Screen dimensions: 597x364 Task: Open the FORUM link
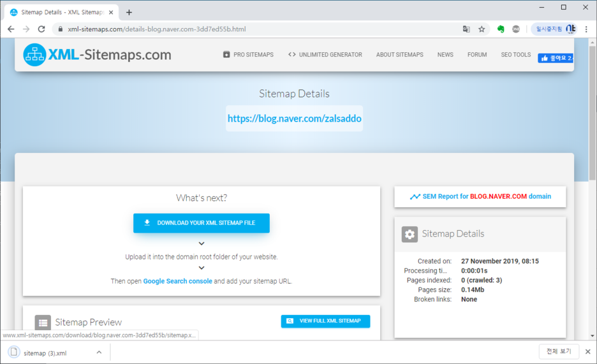(x=477, y=54)
